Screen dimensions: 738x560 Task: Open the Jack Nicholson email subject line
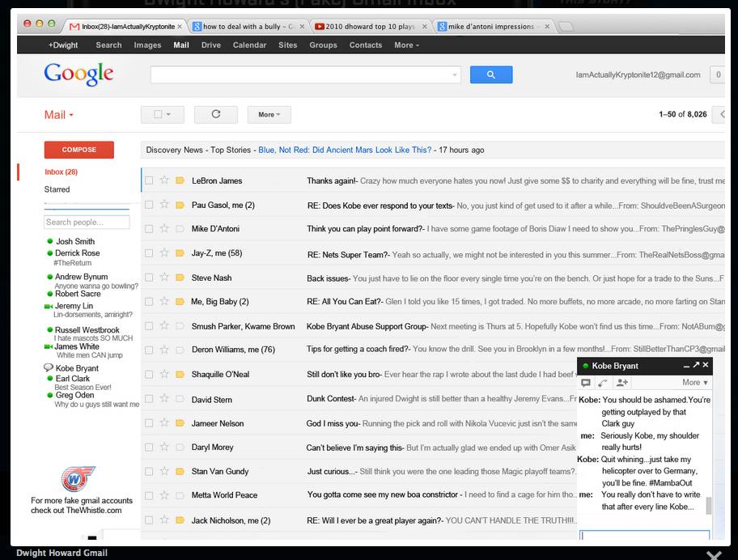point(375,520)
